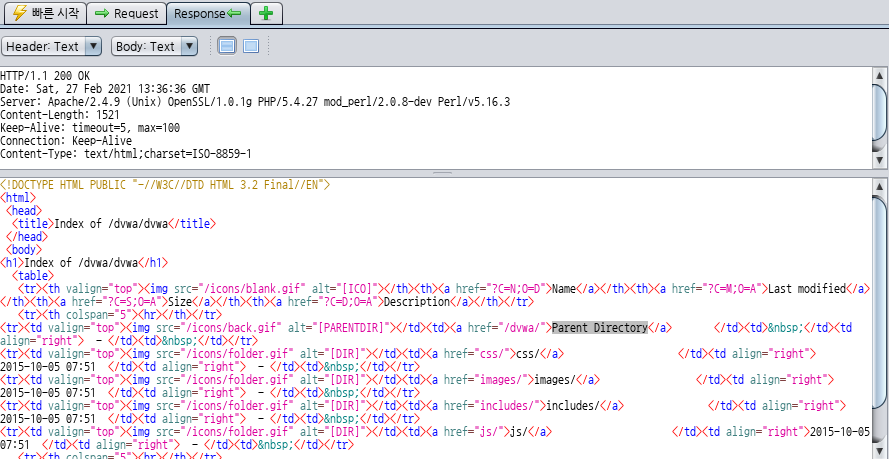889x459 pixels.
Task: Click the DOCTYPE HTML PUBLIC line
Action: coord(165,185)
